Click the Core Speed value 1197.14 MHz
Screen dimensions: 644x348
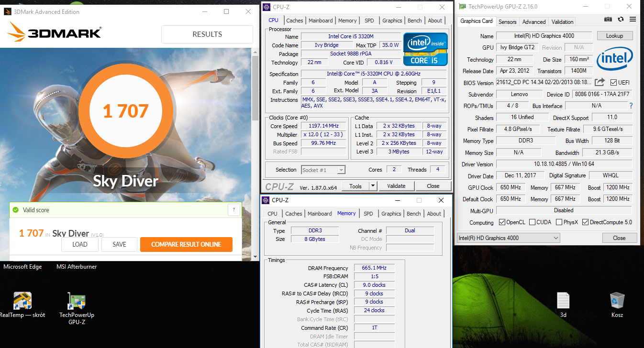(x=323, y=126)
